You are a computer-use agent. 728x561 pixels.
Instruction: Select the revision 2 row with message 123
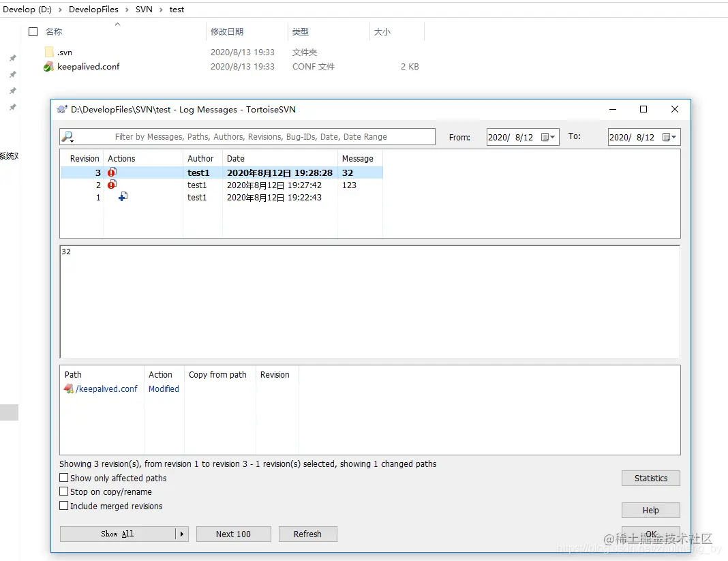[222, 185]
